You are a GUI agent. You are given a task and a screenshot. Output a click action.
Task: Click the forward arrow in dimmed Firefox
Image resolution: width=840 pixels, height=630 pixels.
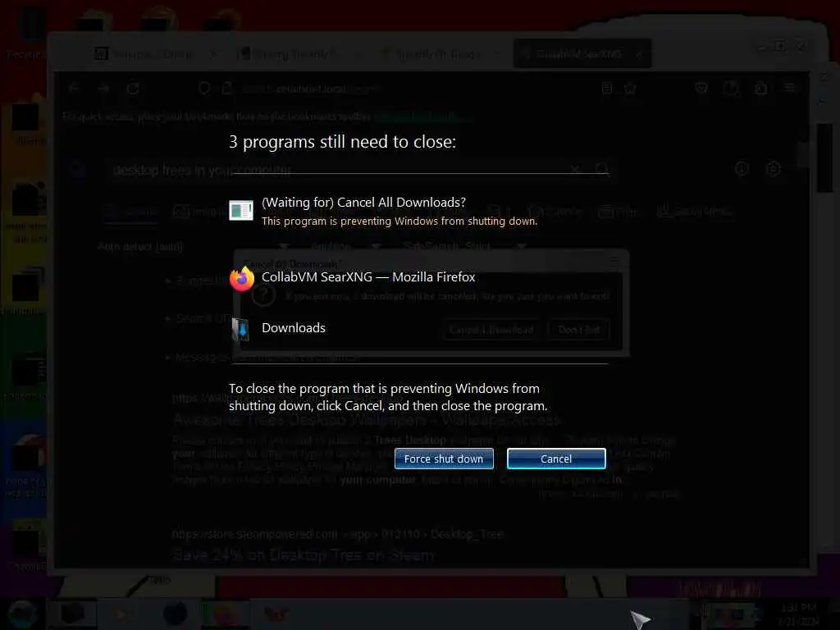click(103, 89)
